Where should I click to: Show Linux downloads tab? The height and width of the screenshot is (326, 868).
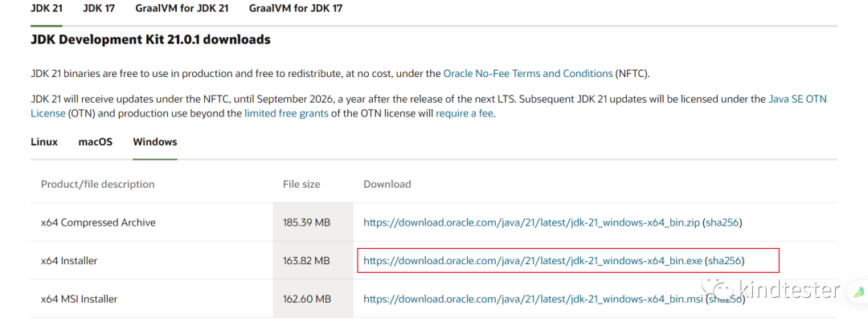coord(44,142)
